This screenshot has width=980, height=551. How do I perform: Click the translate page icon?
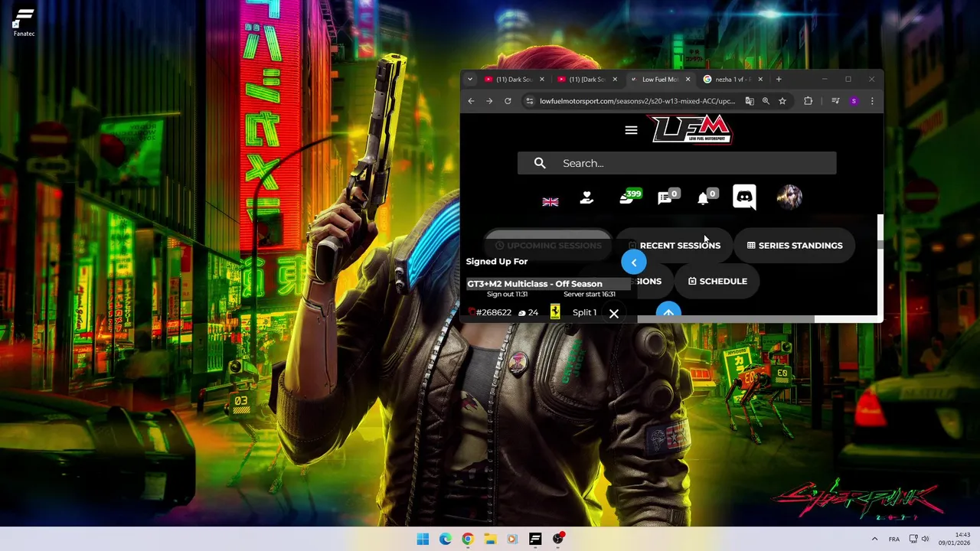pos(750,101)
